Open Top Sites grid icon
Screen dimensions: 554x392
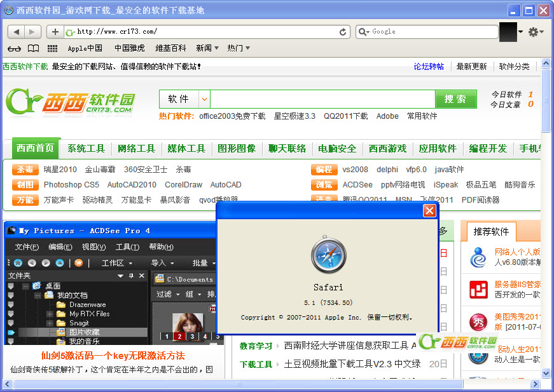click(x=52, y=48)
